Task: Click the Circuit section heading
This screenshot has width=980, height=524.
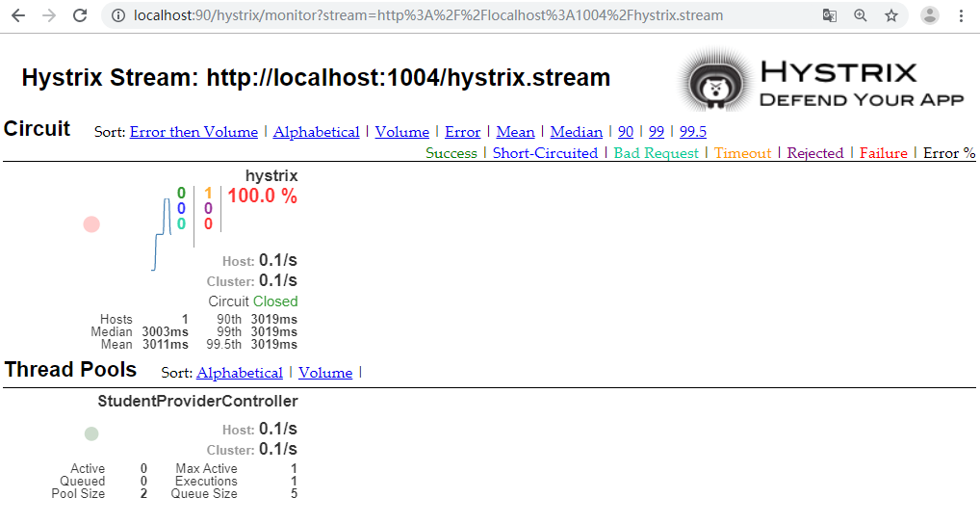Action: coord(37,129)
